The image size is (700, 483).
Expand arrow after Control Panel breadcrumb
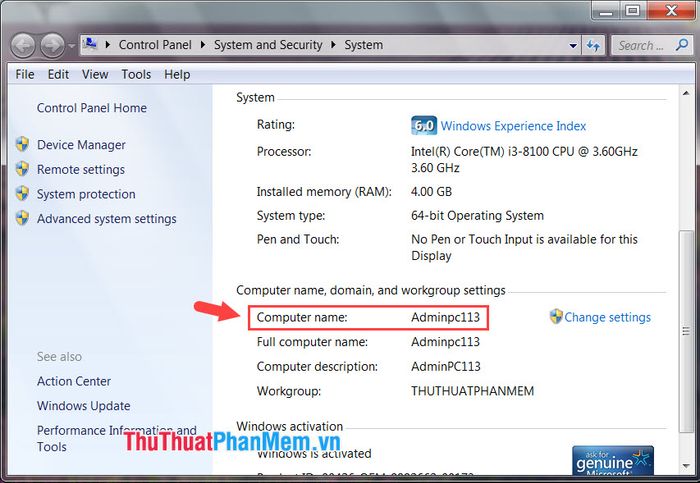(203, 45)
